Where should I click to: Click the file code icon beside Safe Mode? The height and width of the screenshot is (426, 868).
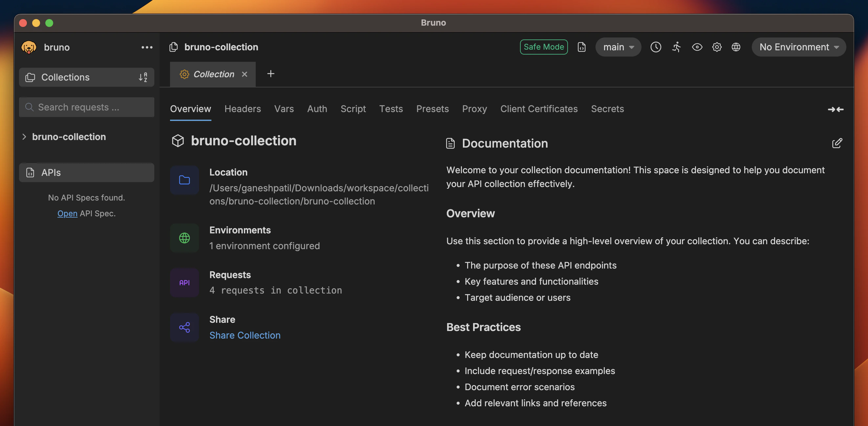(x=582, y=47)
